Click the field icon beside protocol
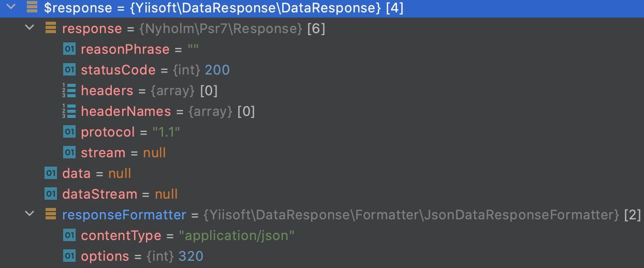Viewport: 644px width, 268px height. (x=69, y=132)
